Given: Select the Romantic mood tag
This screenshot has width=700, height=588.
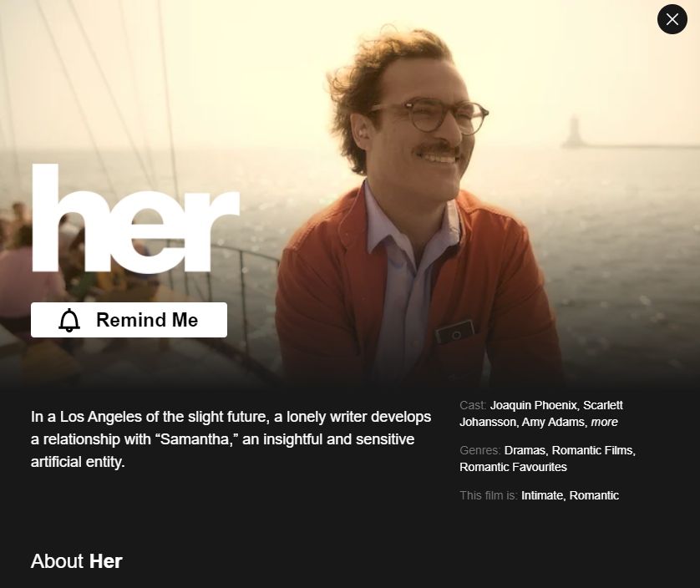Looking at the screenshot, I should (594, 495).
